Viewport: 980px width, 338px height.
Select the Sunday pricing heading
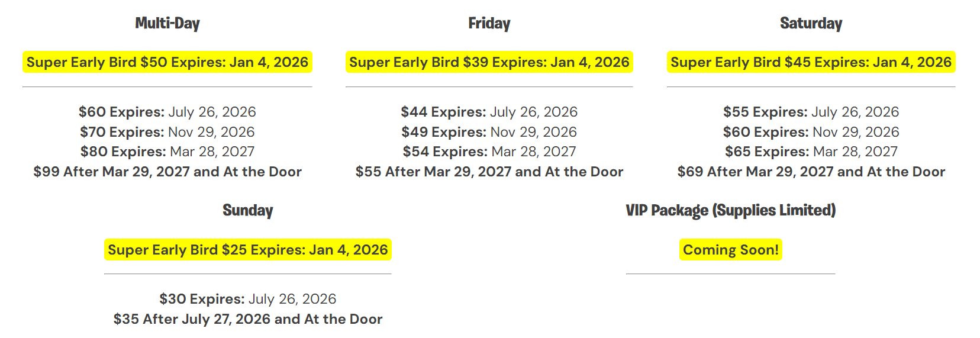pos(247,210)
